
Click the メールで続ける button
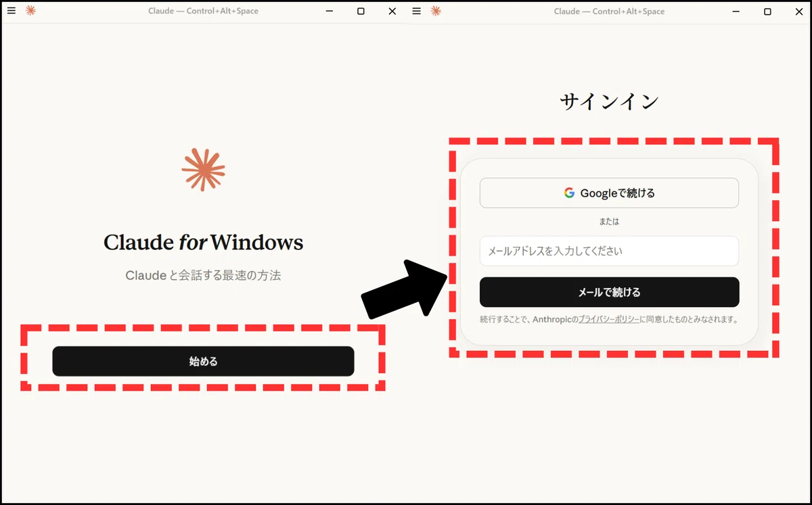(609, 292)
